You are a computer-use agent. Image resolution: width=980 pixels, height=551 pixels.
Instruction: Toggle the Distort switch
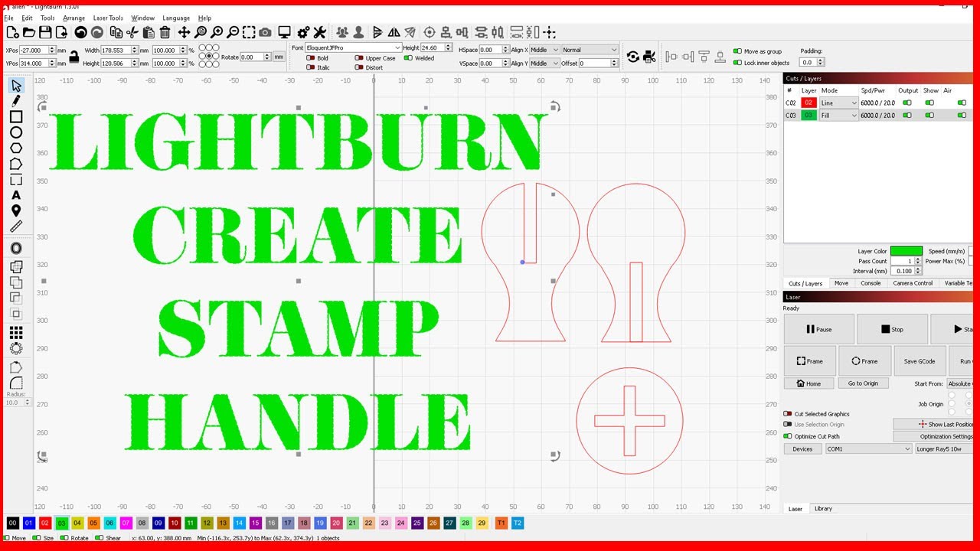pyautogui.click(x=359, y=67)
